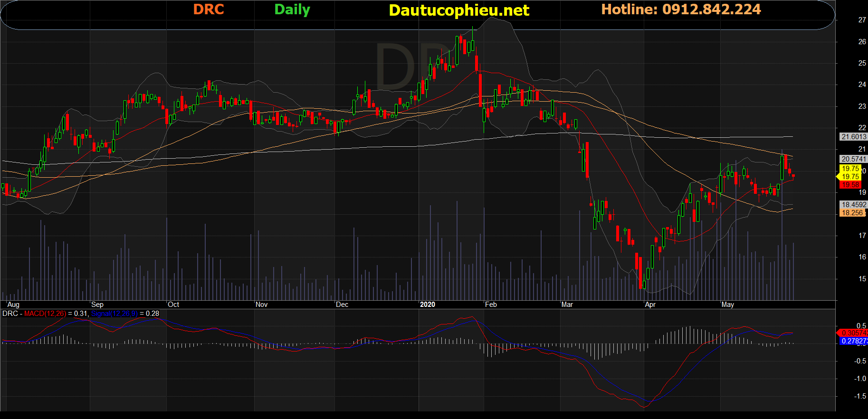The width and height of the screenshot is (868, 419).
Task: Click the DRC ticker title
Action: click(x=209, y=10)
